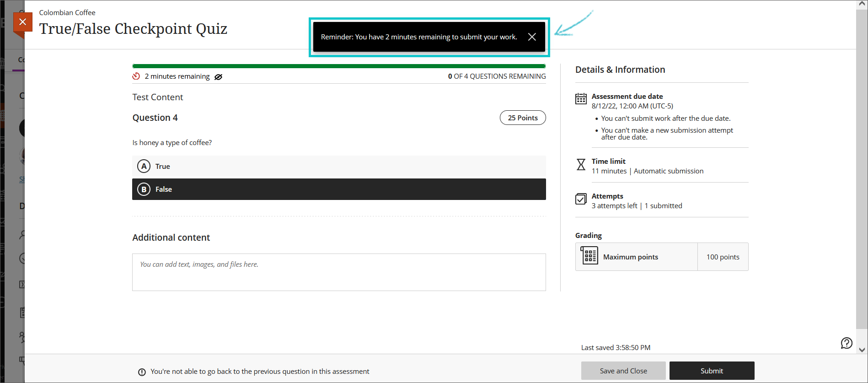Click the Time limit hourglass icon

coord(581,165)
